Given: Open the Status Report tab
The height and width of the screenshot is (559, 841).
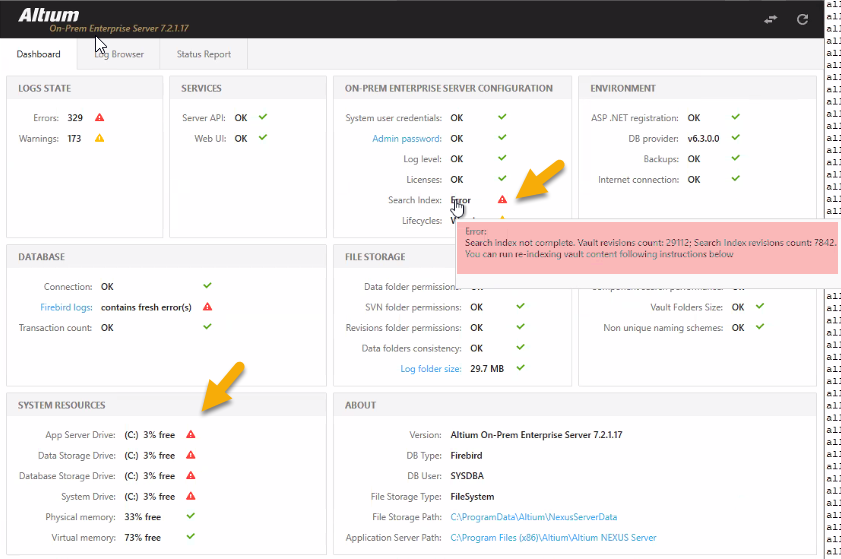Looking at the screenshot, I should coord(203,54).
